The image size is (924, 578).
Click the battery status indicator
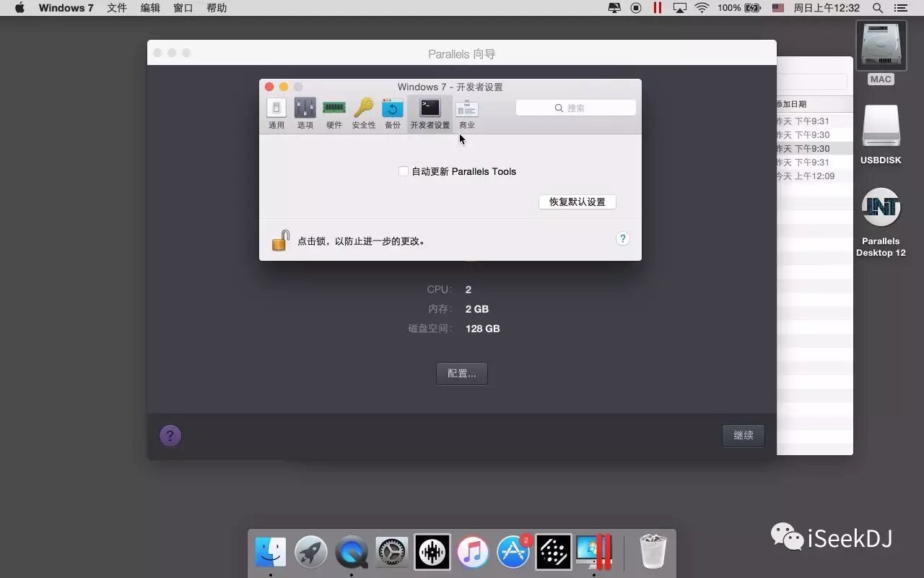point(740,8)
